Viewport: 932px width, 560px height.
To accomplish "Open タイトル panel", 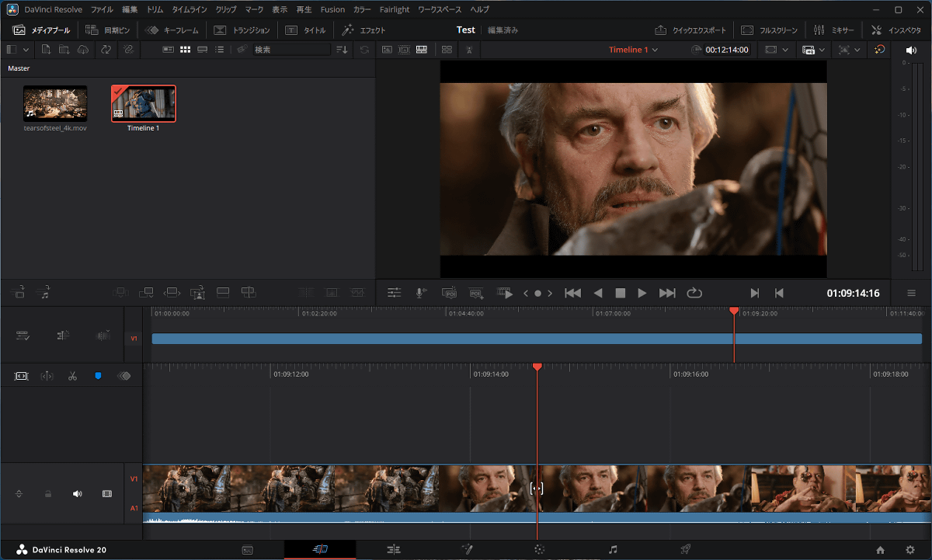I will [x=305, y=30].
